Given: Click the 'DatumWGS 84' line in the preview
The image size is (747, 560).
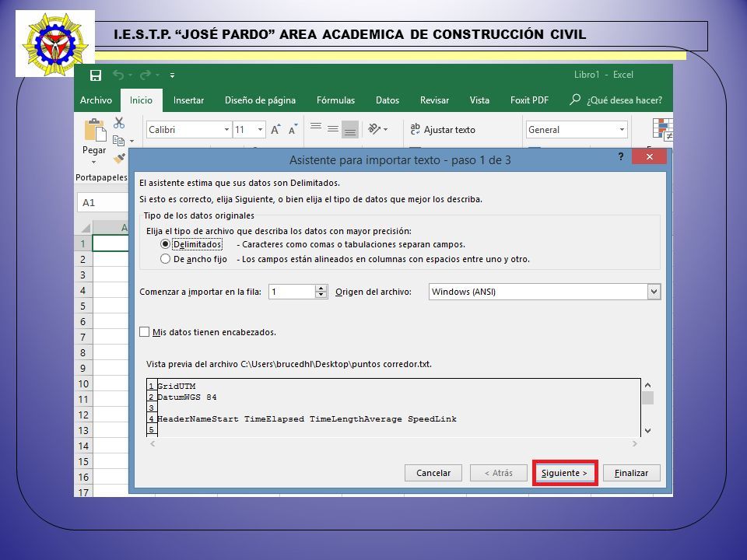Looking at the screenshot, I should [187, 397].
